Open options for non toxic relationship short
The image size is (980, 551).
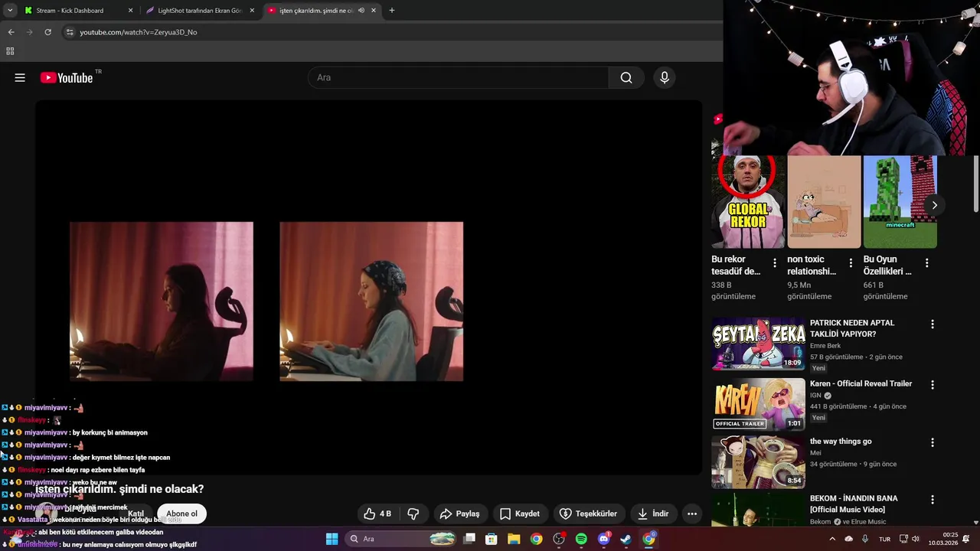click(851, 263)
